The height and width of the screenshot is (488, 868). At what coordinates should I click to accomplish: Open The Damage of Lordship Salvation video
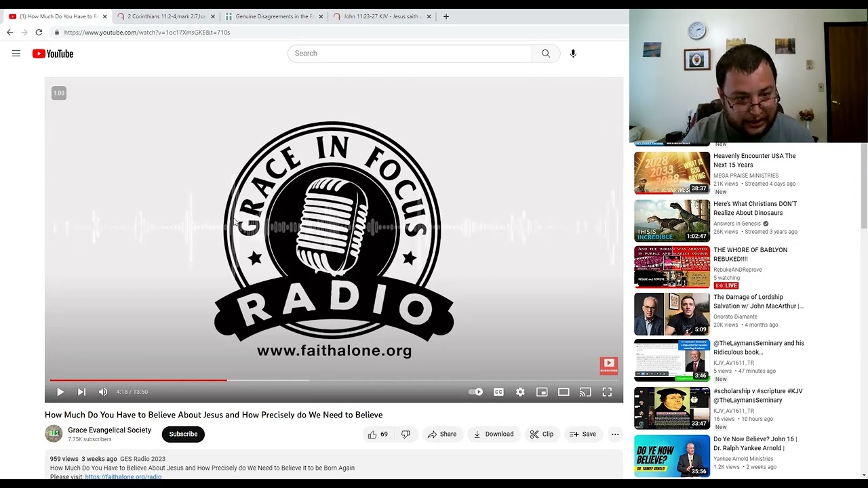[672, 314]
